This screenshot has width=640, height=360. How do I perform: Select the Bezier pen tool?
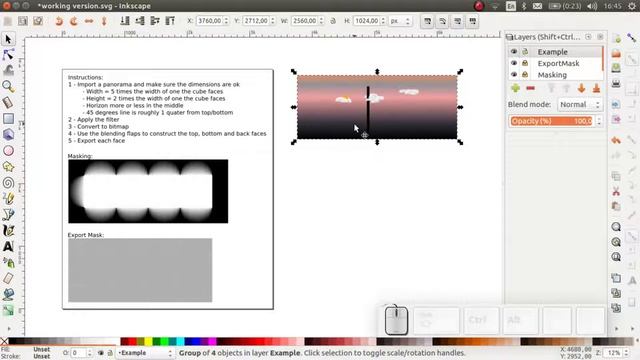(x=8, y=215)
